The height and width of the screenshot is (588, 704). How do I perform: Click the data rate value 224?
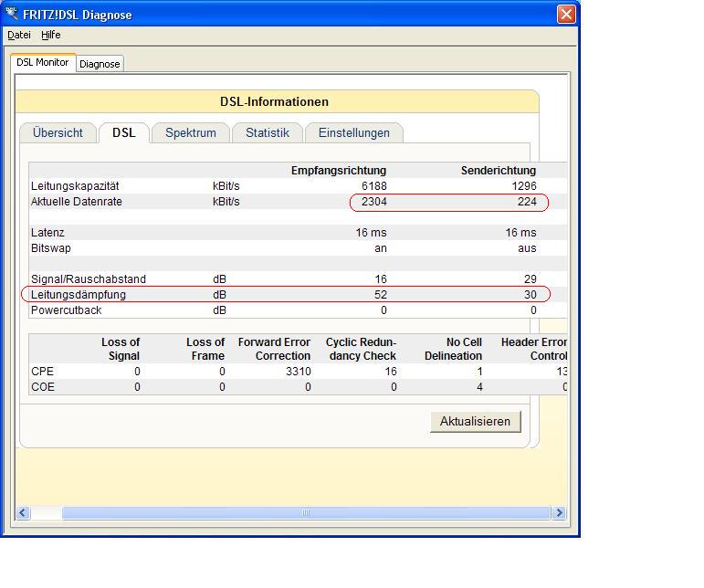tap(527, 202)
